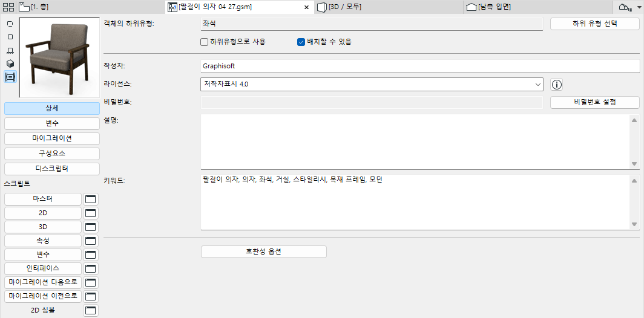The image size is (644, 318).
Task: Click the 호환성 옵션 button
Action: click(264, 251)
